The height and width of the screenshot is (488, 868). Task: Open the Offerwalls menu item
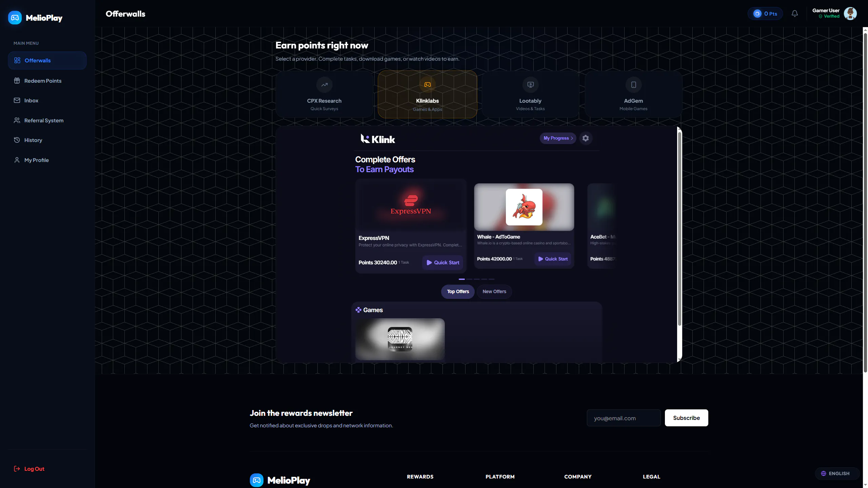[x=47, y=60]
